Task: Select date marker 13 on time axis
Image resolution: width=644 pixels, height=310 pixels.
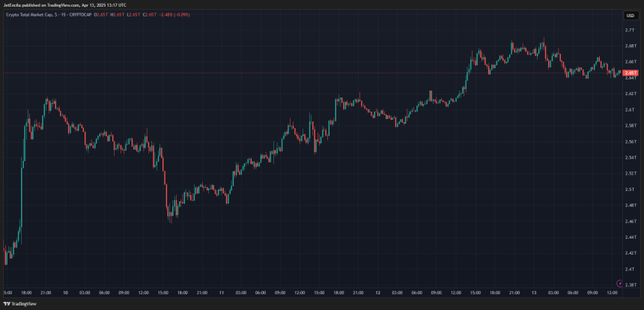Action: tap(533, 293)
